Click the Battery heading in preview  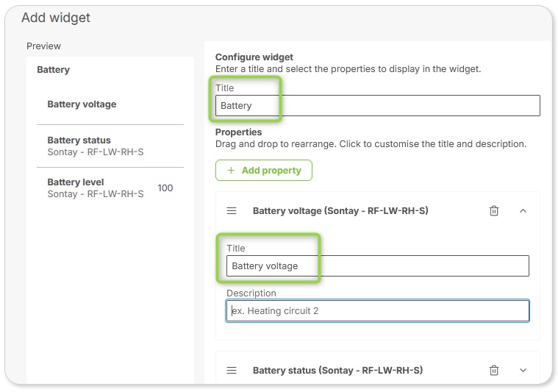(54, 69)
